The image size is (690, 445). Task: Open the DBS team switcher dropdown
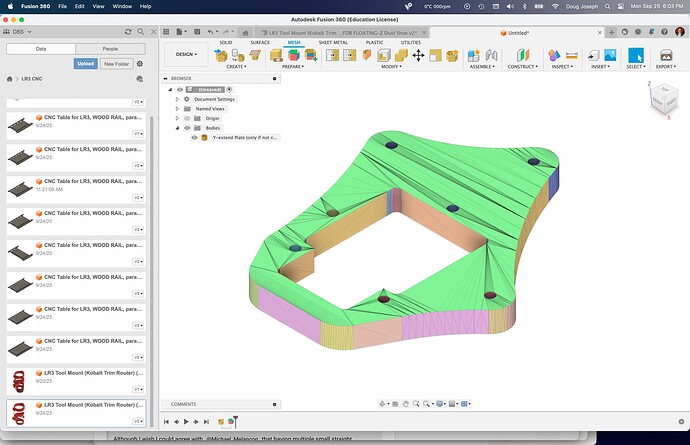(x=18, y=32)
